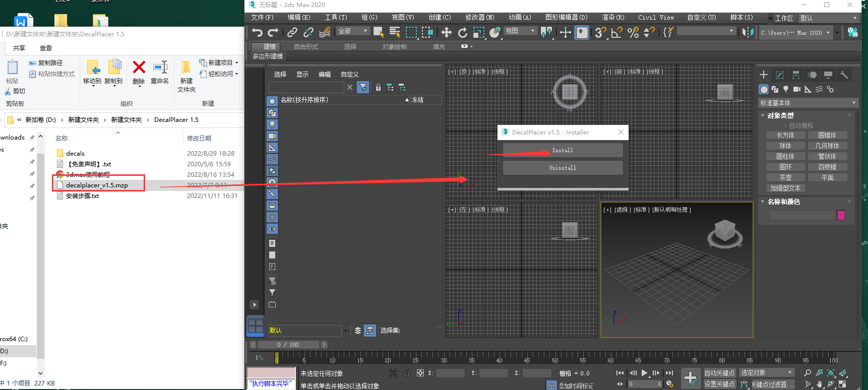
Task: Click the Mirror tool icon
Action: [x=748, y=32]
